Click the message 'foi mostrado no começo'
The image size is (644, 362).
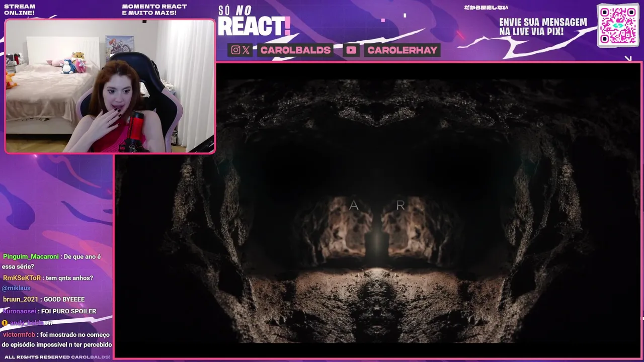coord(75,335)
